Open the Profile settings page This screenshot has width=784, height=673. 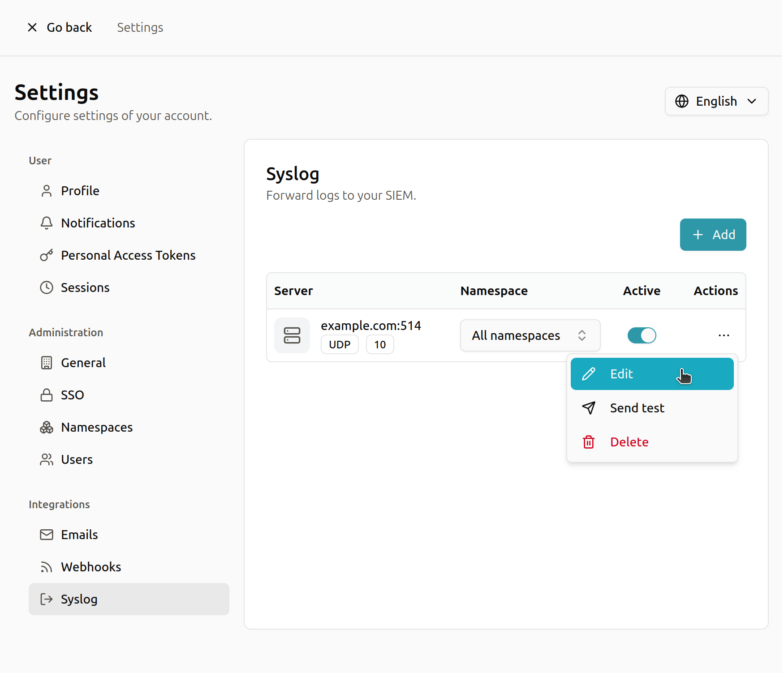pos(129,191)
